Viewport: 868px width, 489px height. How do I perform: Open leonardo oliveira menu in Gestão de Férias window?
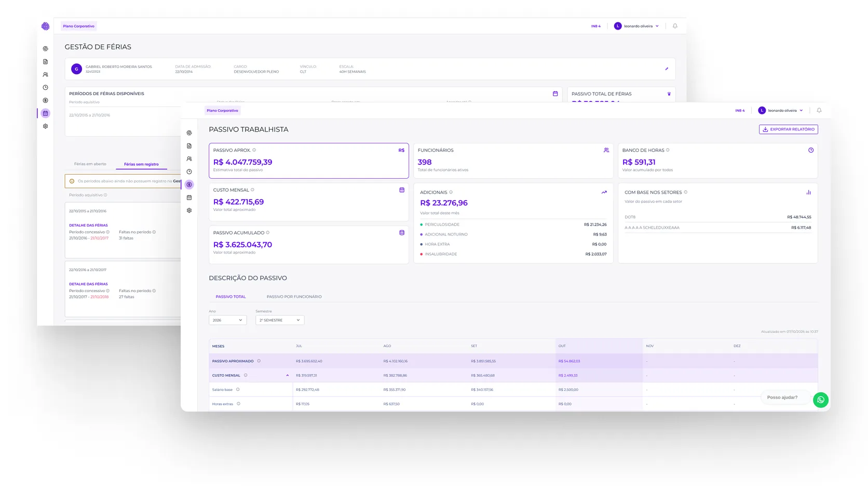[x=636, y=26]
